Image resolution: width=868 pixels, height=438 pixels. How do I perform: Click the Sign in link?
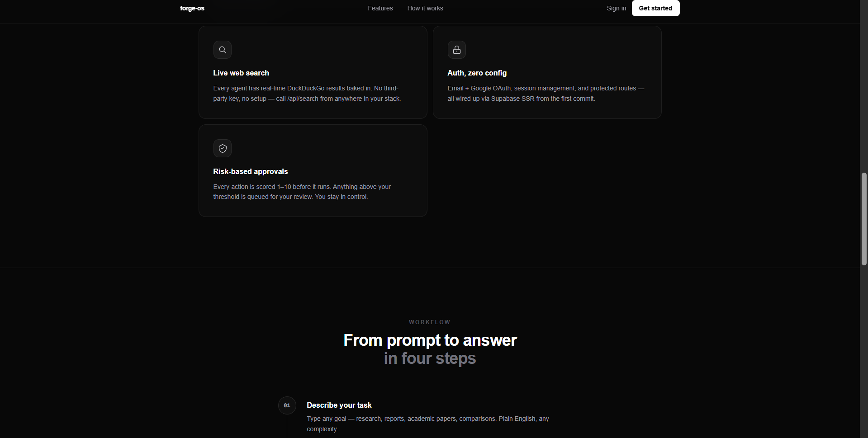click(x=616, y=8)
